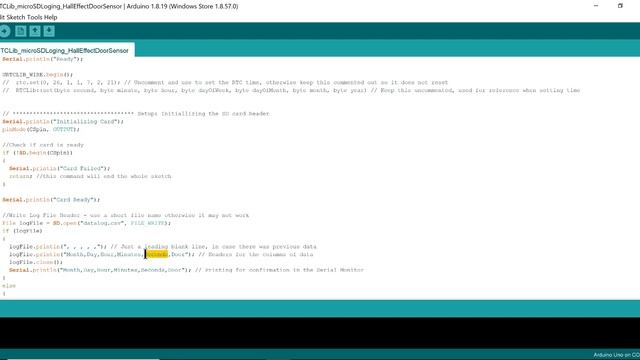Click the New sketch toolbar icon
Screen dimensions: 640x360
(20, 31)
